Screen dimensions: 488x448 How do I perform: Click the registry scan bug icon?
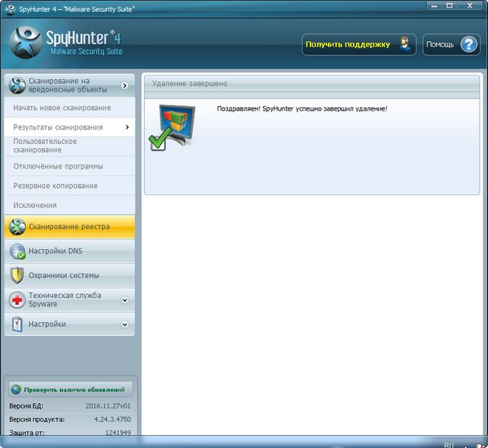(17, 227)
